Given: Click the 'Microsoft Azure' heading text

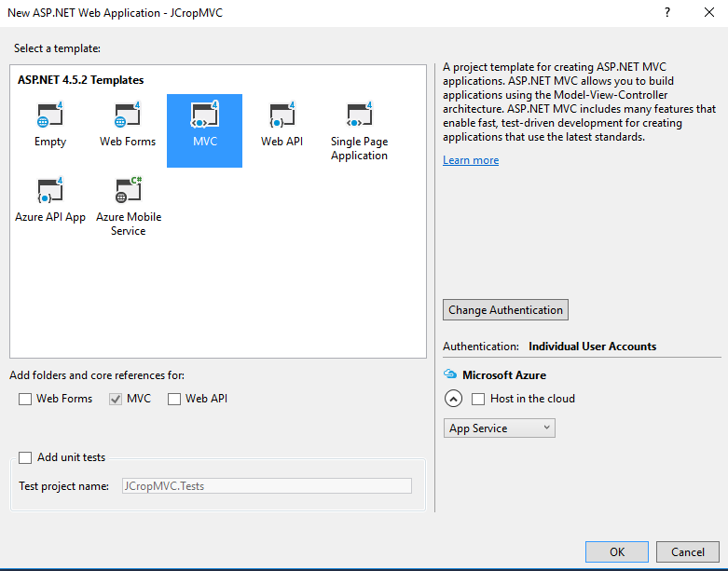Looking at the screenshot, I should [x=504, y=374].
